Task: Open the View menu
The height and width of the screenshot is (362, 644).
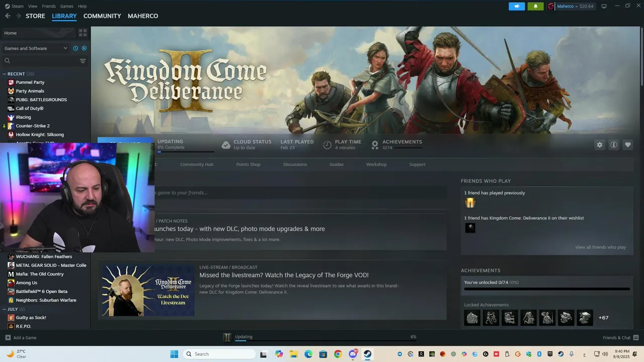Action: pos(33,6)
